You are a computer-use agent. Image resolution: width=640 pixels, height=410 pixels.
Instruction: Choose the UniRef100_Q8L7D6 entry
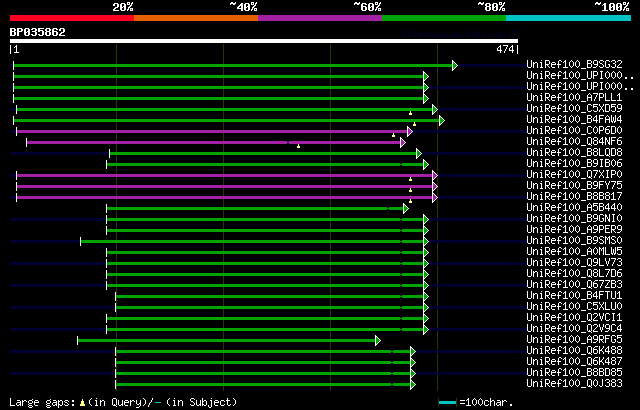pos(574,274)
